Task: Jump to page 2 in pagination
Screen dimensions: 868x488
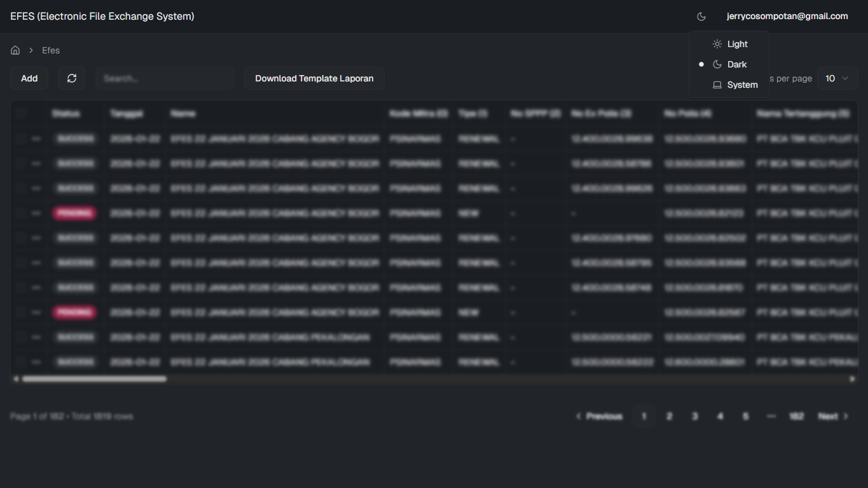Action: coord(669,416)
